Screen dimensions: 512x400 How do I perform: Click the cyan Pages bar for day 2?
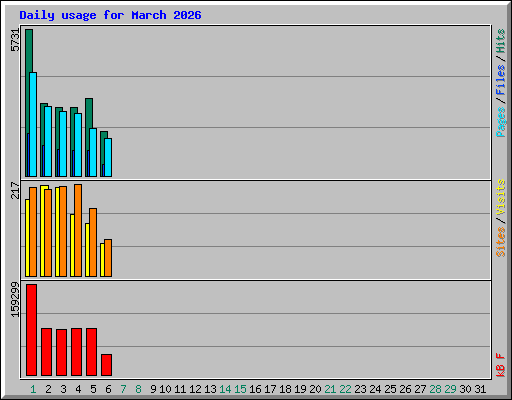[48, 141]
